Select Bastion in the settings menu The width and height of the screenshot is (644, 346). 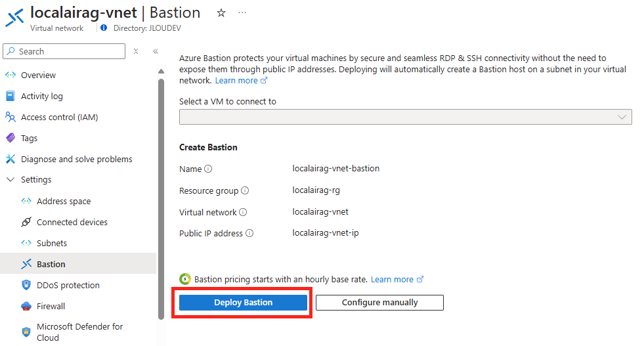point(78,264)
